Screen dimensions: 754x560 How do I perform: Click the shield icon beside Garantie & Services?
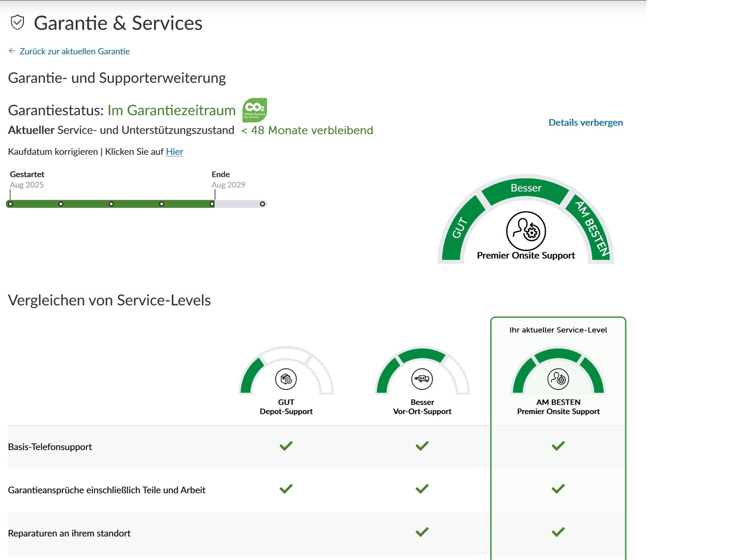pos(18,22)
